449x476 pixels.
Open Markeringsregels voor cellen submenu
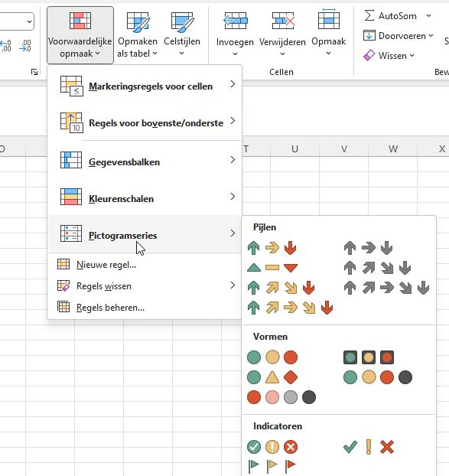(145, 86)
